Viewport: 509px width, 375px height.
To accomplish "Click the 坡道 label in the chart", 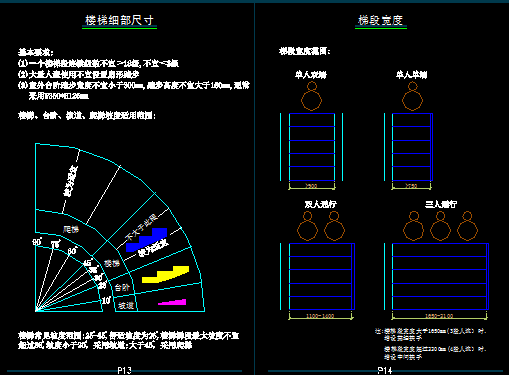I will pos(126,305).
